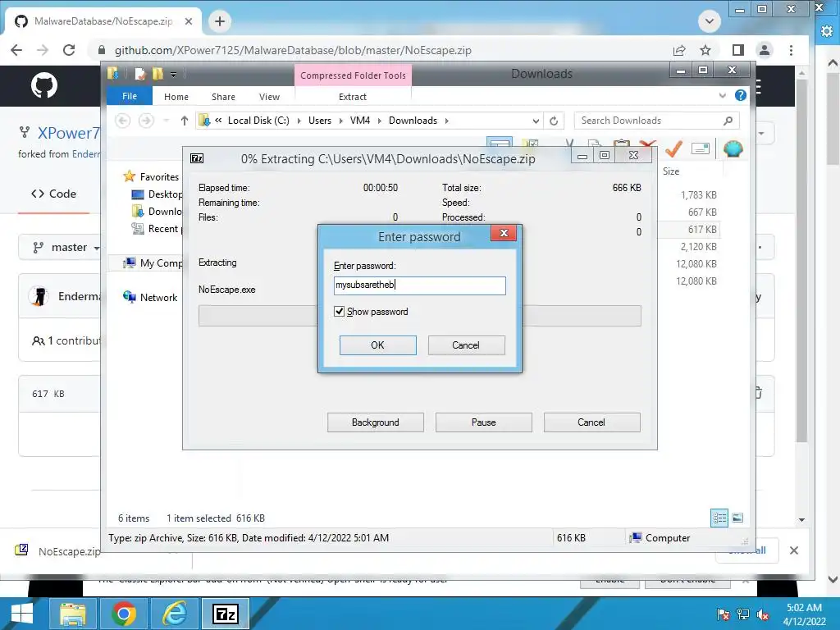Send extraction to Background

375,422
